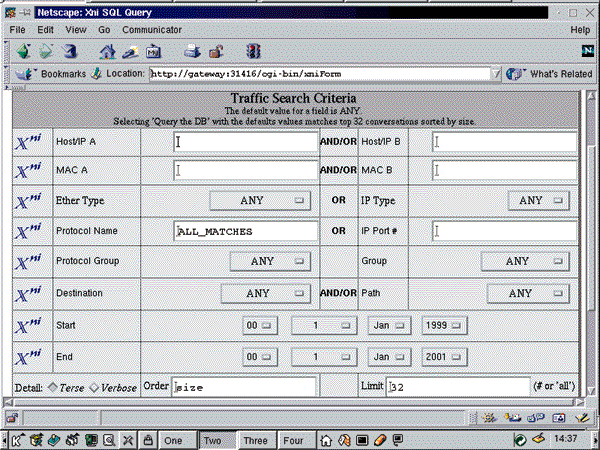Click the Xni logo beside Host/IP A
This screenshot has height=450, width=600.
[x=28, y=143]
